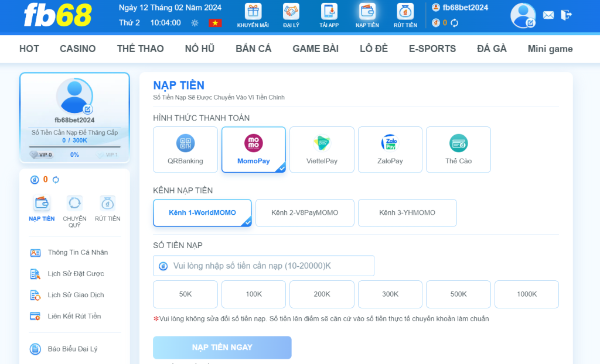The height and width of the screenshot is (364, 600).
Task: Pick Kênh 3-YHMOMO deposit channel
Action: click(407, 213)
